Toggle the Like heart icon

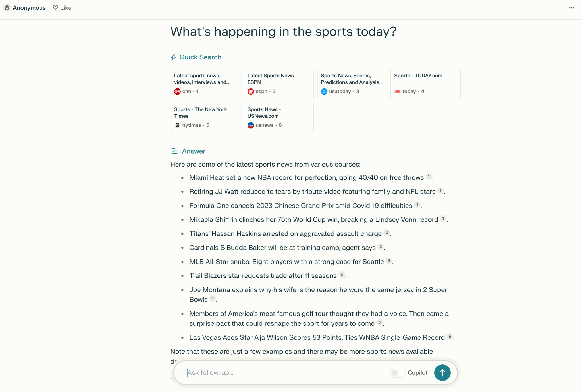(x=56, y=8)
